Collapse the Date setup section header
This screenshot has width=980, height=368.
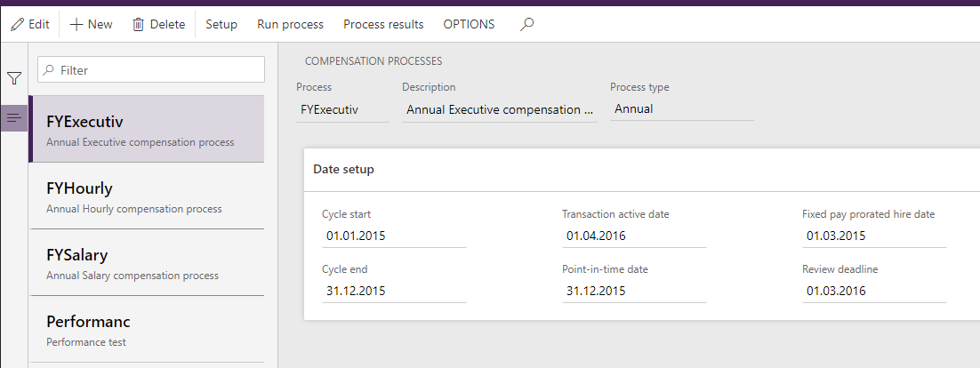click(343, 169)
